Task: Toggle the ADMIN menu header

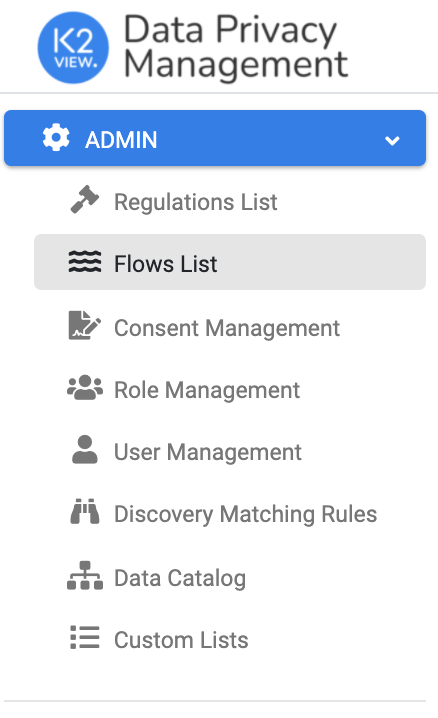Action: [x=215, y=138]
